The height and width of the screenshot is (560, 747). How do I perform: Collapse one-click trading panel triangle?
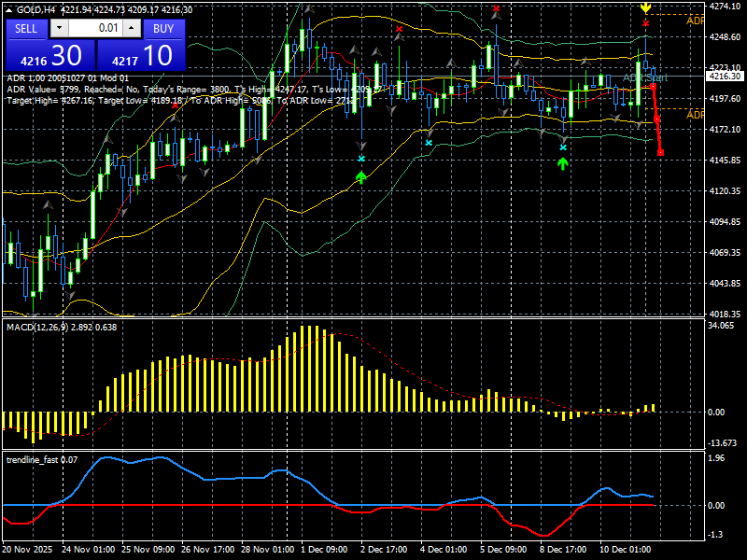9,10
